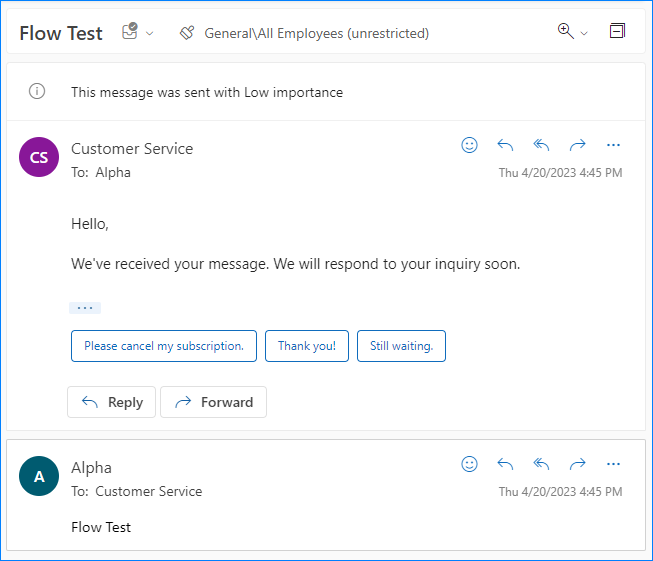Image resolution: width=653 pixels, height=561 pixels.
Task: Choose suggested reply 'Please cancel my subscription.'
Action: 164,346
